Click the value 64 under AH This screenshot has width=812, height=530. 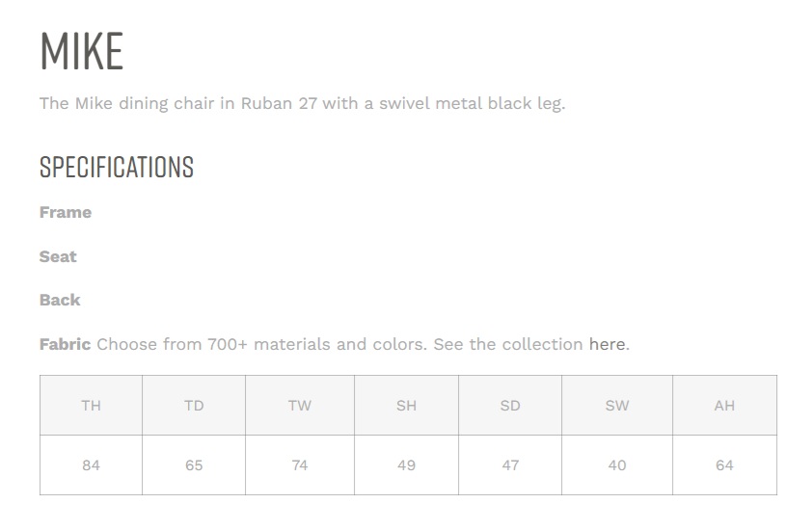pos(724,465)
